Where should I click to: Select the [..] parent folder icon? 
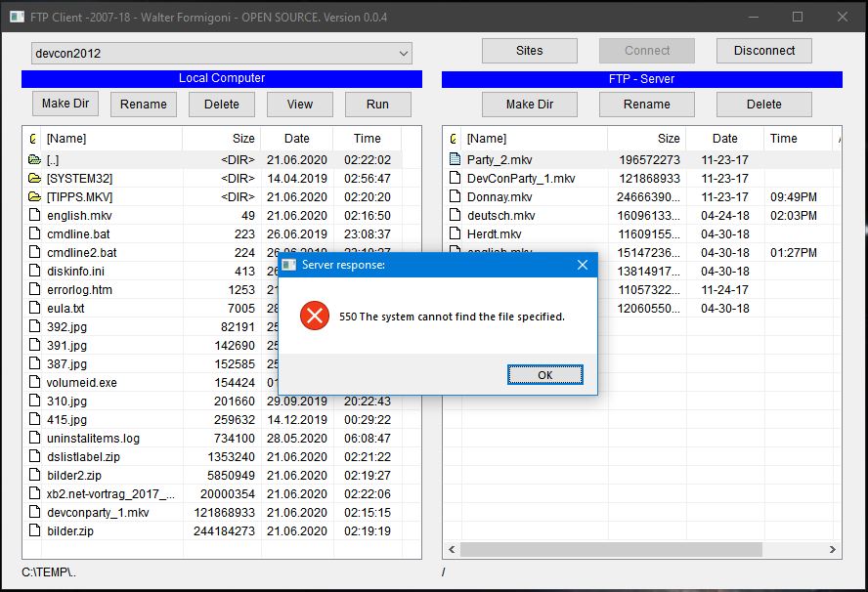[34, 160]
